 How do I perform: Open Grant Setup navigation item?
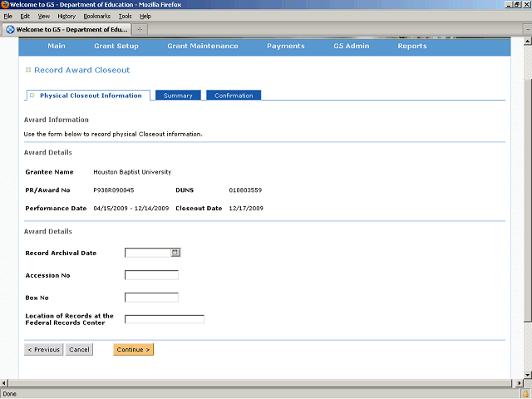tap(116, 47)
